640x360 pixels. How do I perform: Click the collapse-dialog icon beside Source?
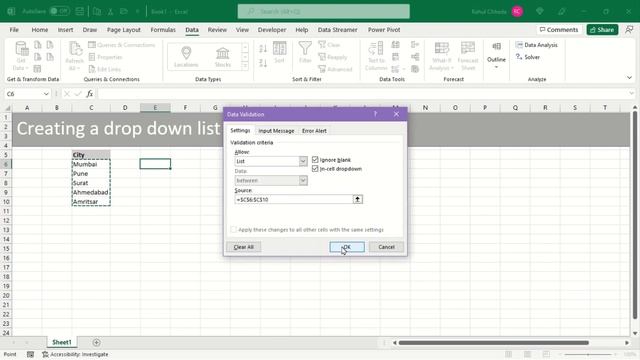(x=358, y=199)
